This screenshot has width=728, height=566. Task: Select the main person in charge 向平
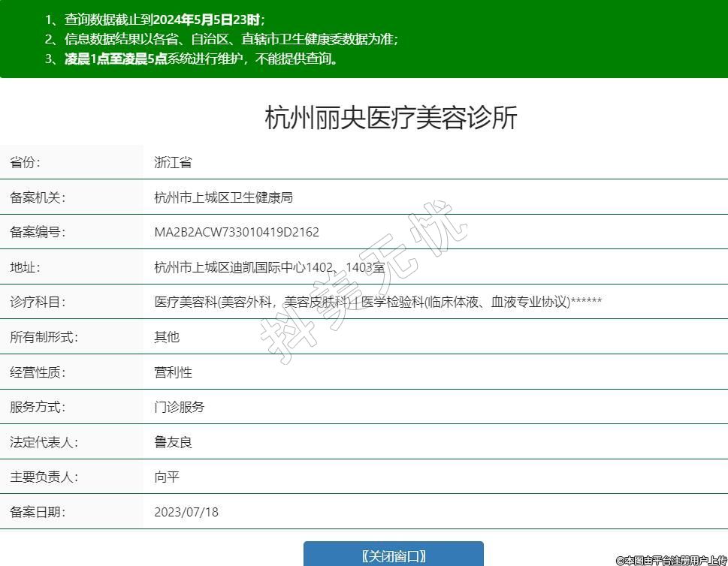[167, 477]
